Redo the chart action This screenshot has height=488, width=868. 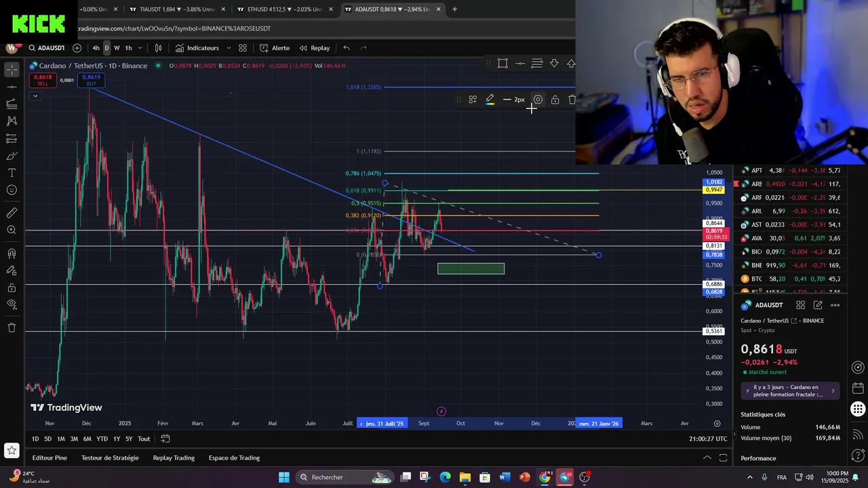pos(363,48)
